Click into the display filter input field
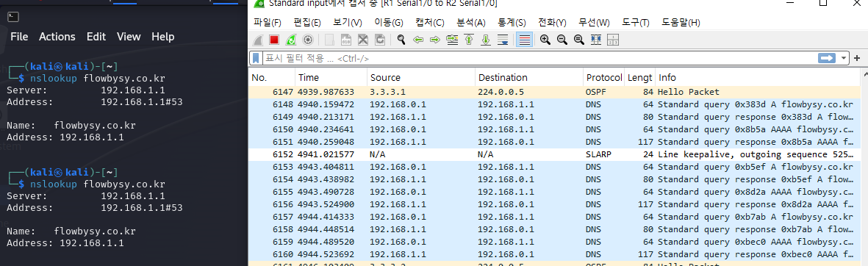The image size is (868, 266). tap(539, 58)
